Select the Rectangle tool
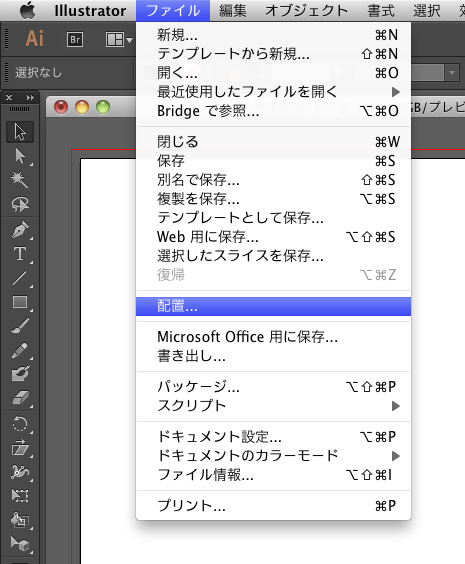Image resolution: width=465 pixels, height=564 pixels. pyautogui.click(x=20, y=302)
